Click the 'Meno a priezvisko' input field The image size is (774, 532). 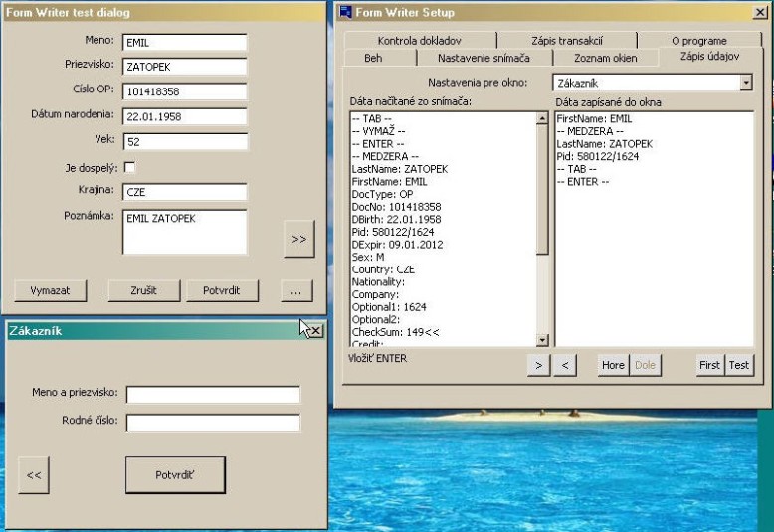213,395
